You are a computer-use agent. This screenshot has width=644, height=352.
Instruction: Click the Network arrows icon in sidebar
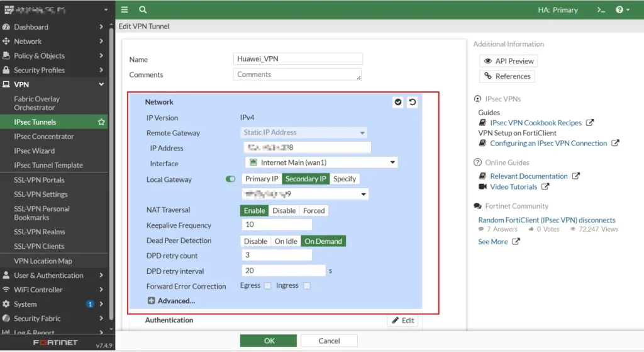(6, 41)
